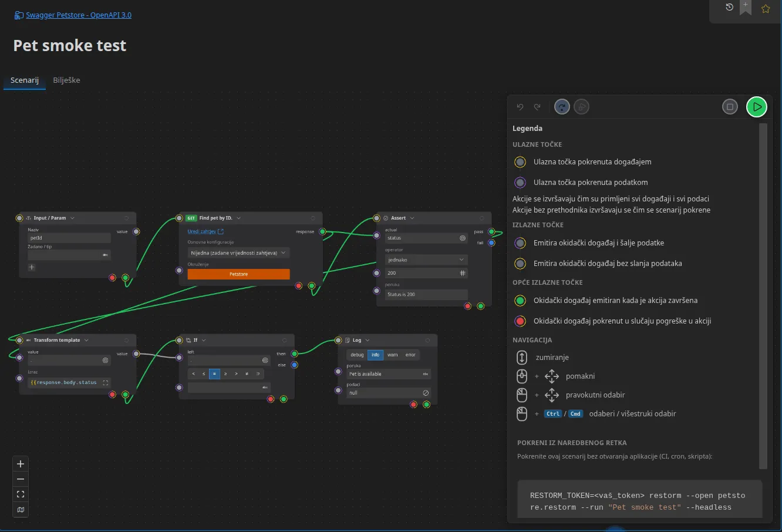The width and height of the screenshot is (782, 532).
Task: Click the Zadano / tip field's abc type icon
Action: click(x=105, y=255)
